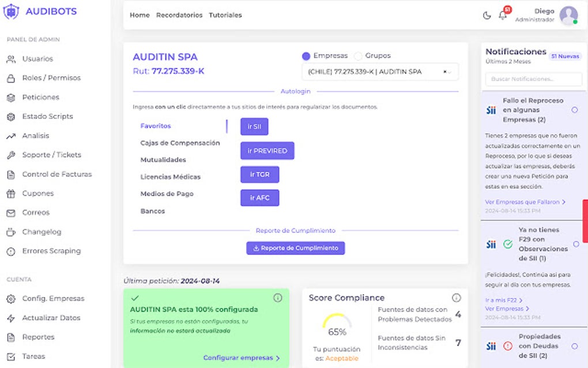
Task: Open the AUDITIN SPA company selector dropdown
Action: tap(375, 72)
